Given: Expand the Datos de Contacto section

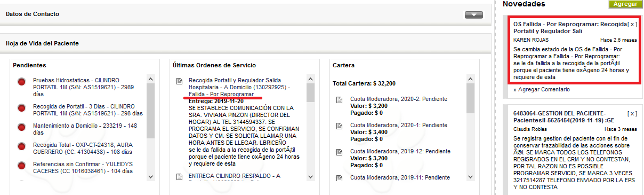Looking at the screenshot, I should 473,14.
